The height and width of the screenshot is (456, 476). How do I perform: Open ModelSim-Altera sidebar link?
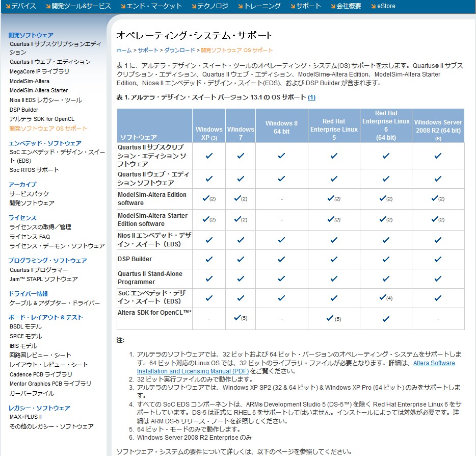[x=30, y=81]
